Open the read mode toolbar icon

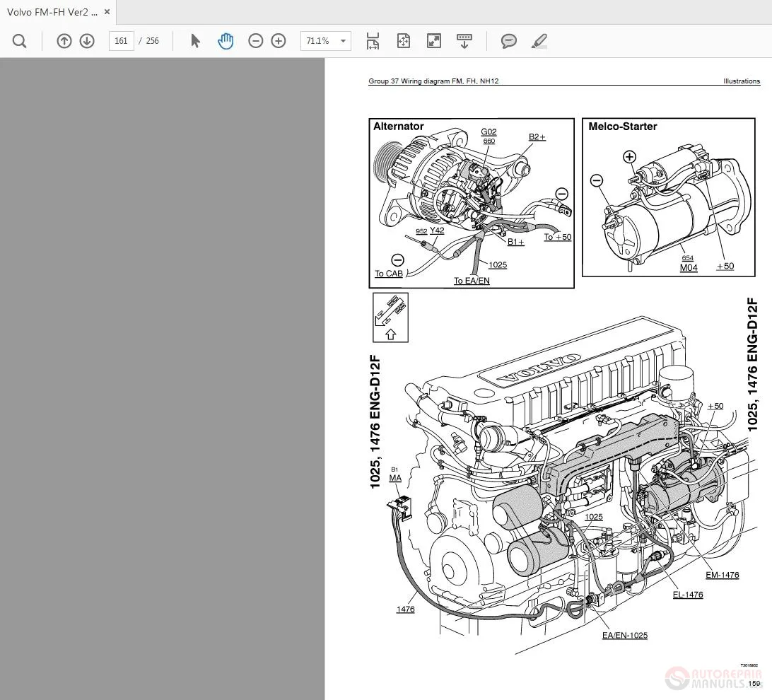tap(464, 41)
